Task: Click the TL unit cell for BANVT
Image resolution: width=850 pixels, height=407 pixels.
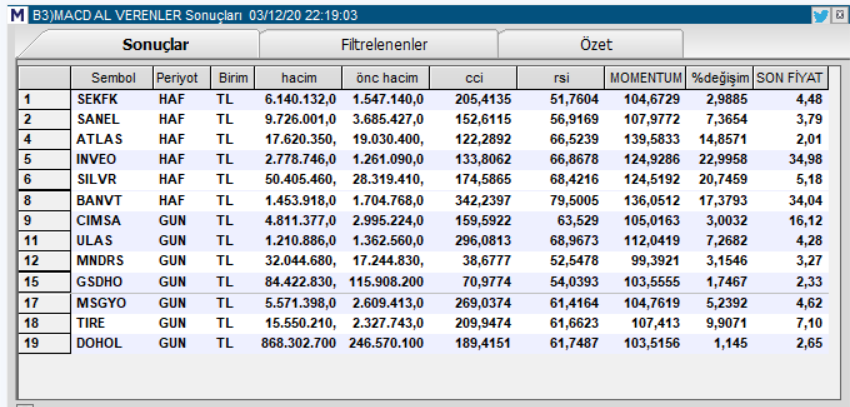Action: tap(224, 201)
